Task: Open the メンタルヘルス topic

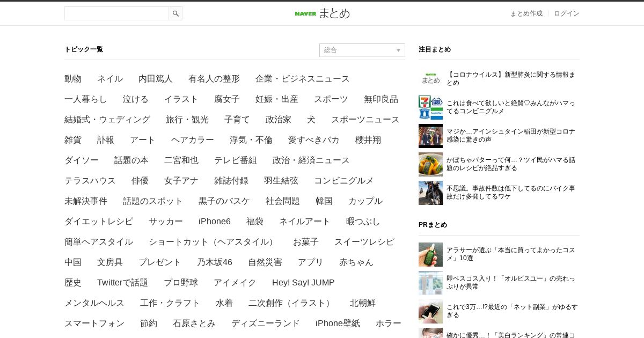Action: pos(94,303)
